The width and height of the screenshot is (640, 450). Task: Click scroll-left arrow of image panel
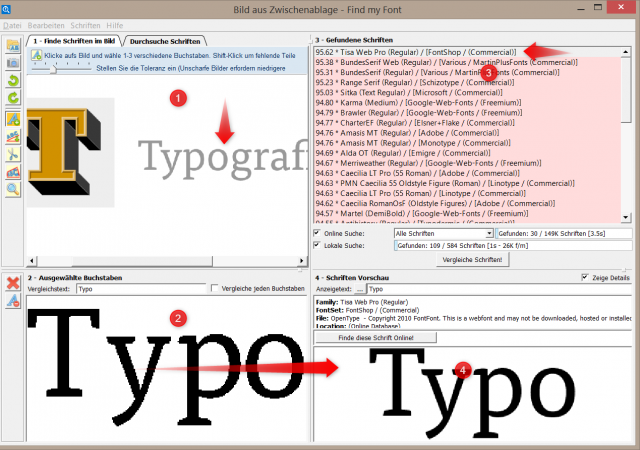pyautogui.click(x=32, y=261)
